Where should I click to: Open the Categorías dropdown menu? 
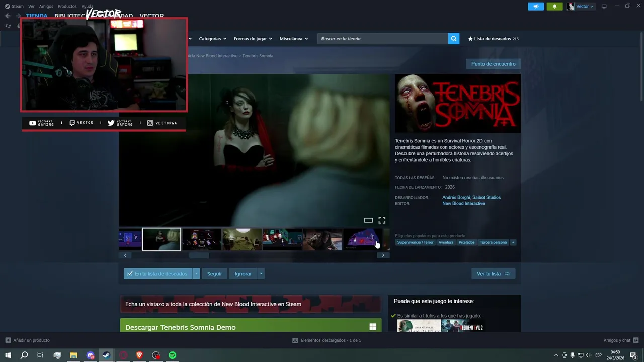point(212,39)
